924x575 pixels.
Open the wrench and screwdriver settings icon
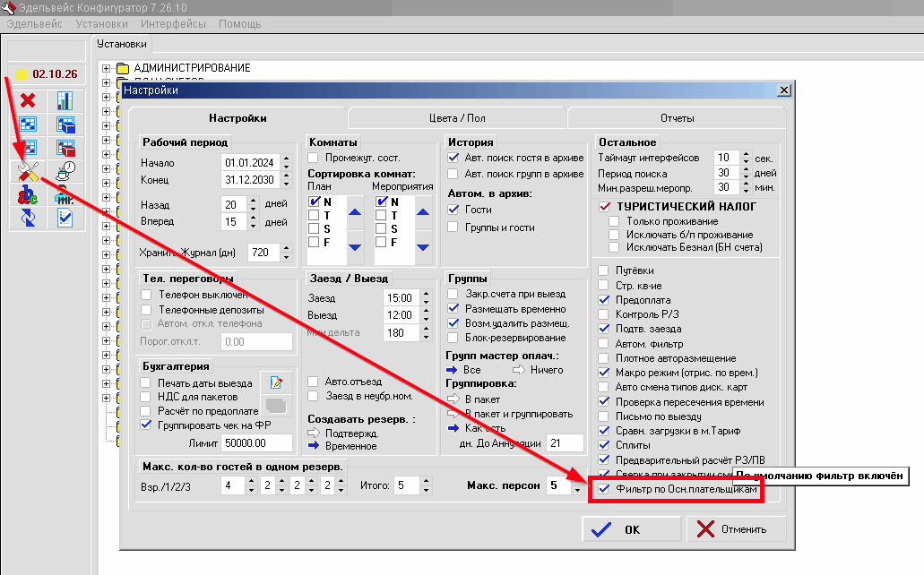pos(28,171)
